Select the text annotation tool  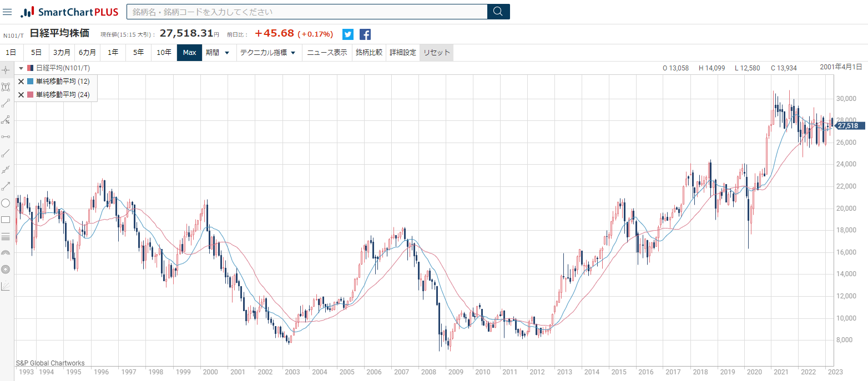[x=6, y=87]
